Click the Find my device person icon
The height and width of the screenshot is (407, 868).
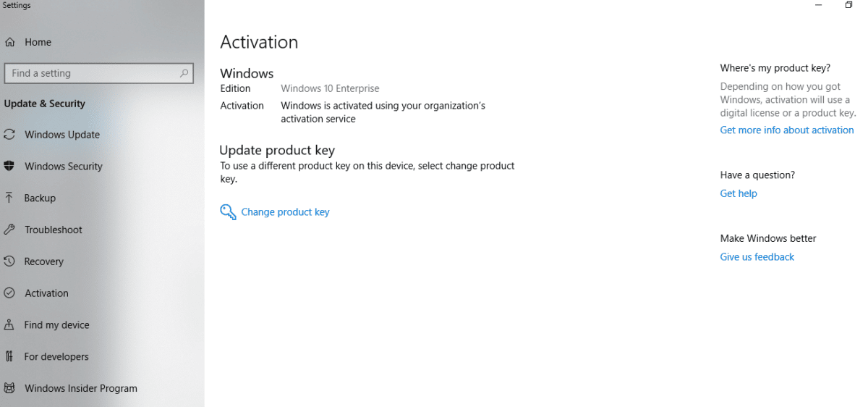click(9, 325)
